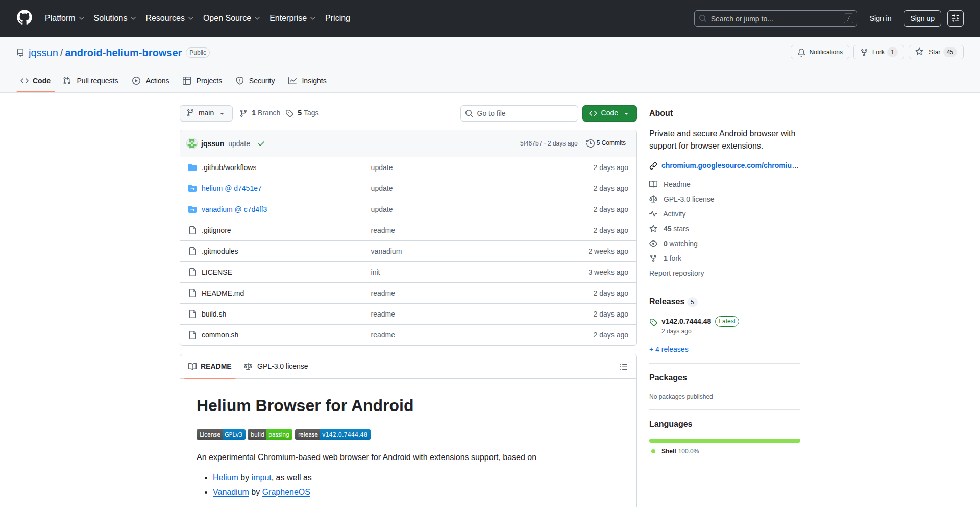Expand the green Code download dropdown
The width and height of the screenshot is (980, 507).
(626, 113)
